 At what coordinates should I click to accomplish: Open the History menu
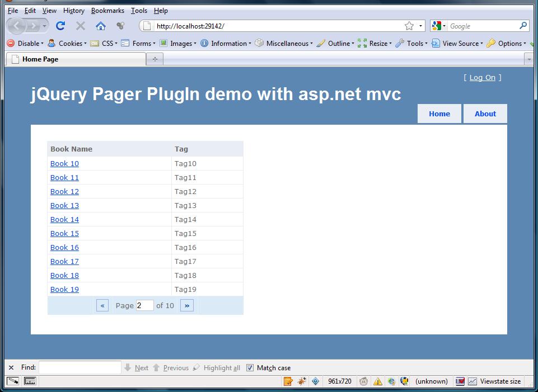point(74,11)
